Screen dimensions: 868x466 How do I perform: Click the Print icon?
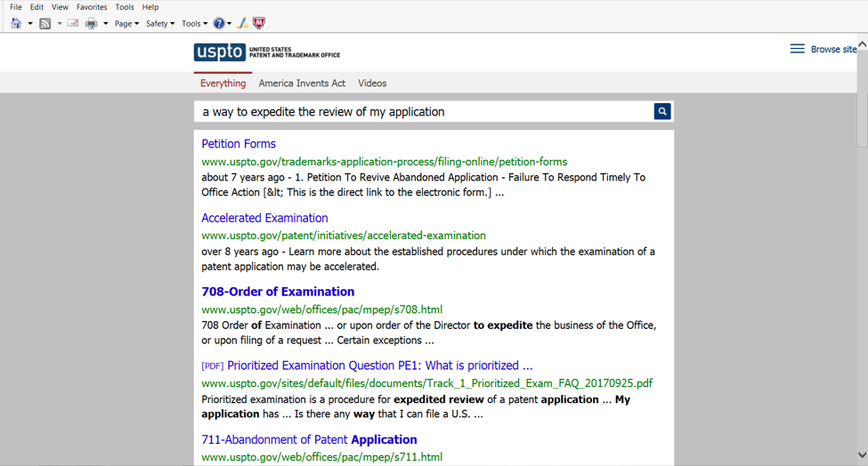[92, 23]
